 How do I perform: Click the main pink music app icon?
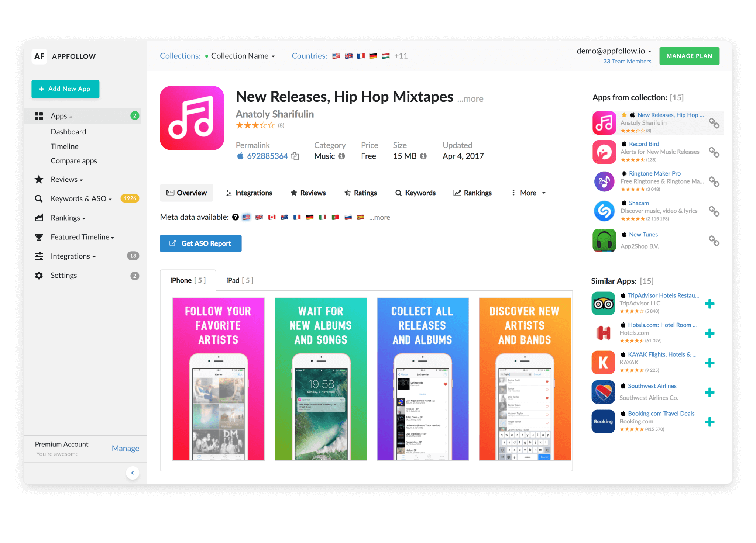[x=192, y=118]
